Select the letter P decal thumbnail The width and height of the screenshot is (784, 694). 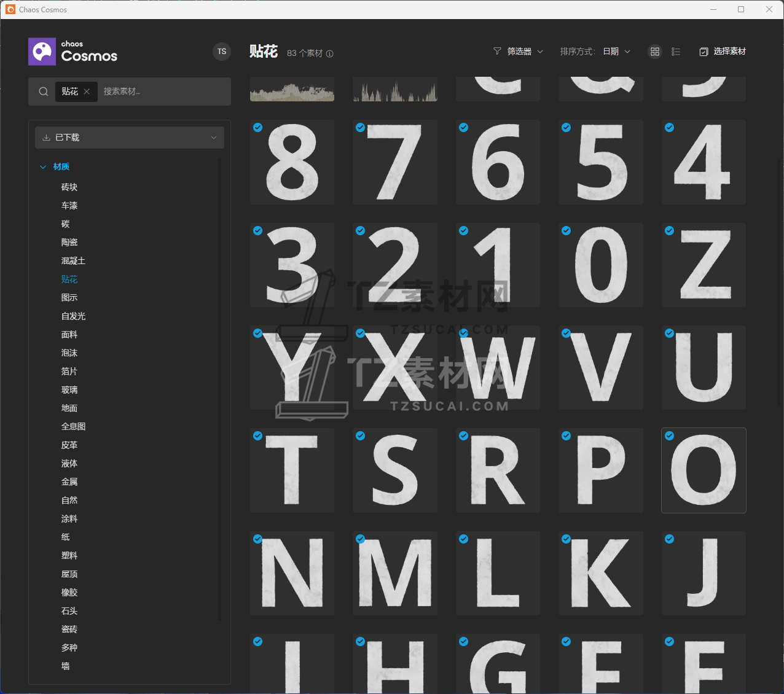click(x=601, y=470)
